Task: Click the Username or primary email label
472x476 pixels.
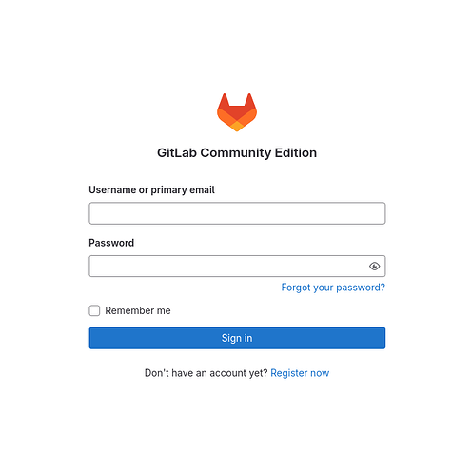Action: click(x=151, y=189)
